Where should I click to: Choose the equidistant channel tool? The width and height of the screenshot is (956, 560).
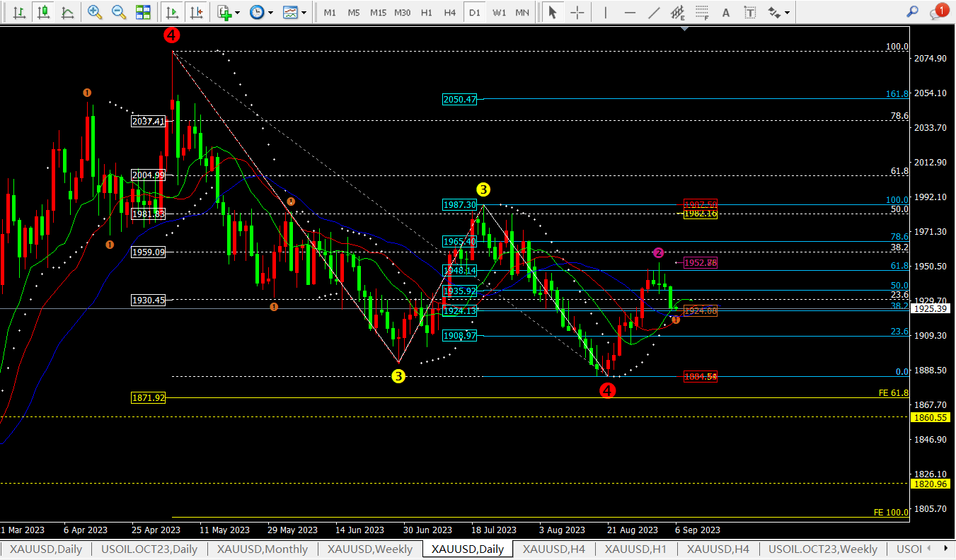[x=678, y=12]
